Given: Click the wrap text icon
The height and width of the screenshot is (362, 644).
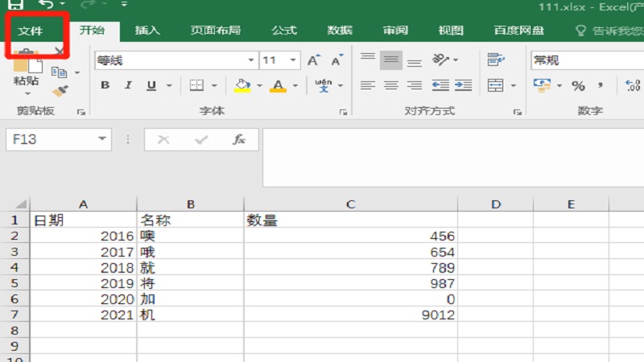Looking at the screenshot, I should 496,60.
